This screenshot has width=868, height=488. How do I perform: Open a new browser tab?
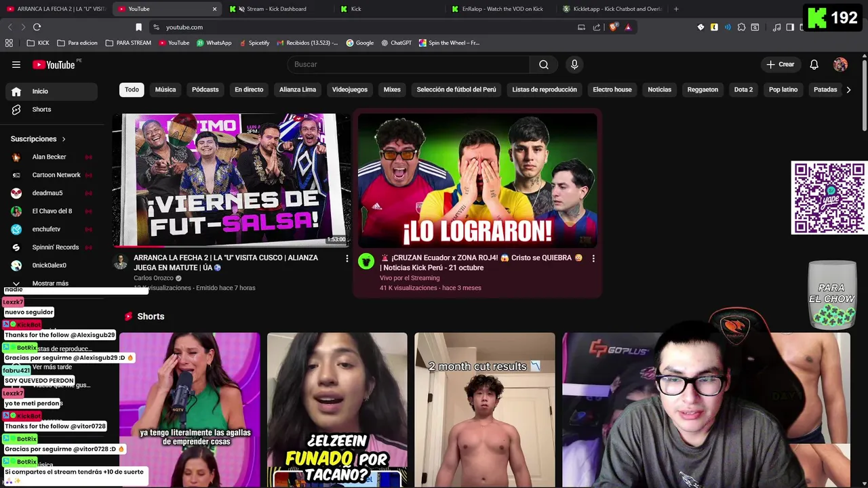(x=676, y=9)
